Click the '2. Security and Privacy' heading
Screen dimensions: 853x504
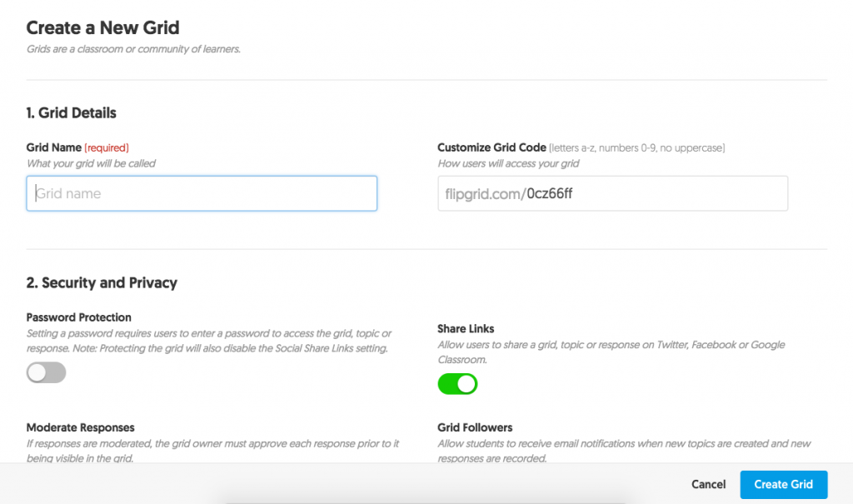coord(102,282)
